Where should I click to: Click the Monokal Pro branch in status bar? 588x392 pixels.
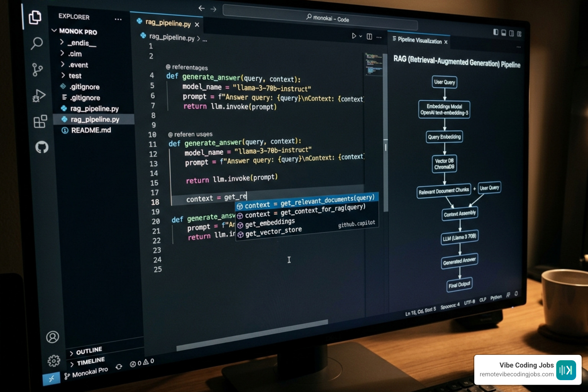(86, 372)
